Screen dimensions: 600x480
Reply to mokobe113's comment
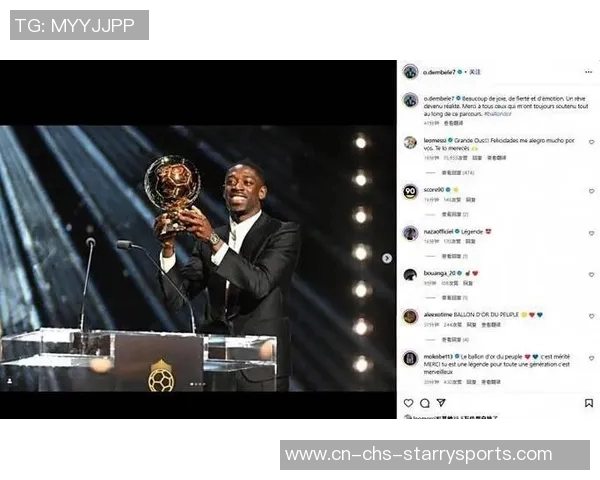click(471, 382)
